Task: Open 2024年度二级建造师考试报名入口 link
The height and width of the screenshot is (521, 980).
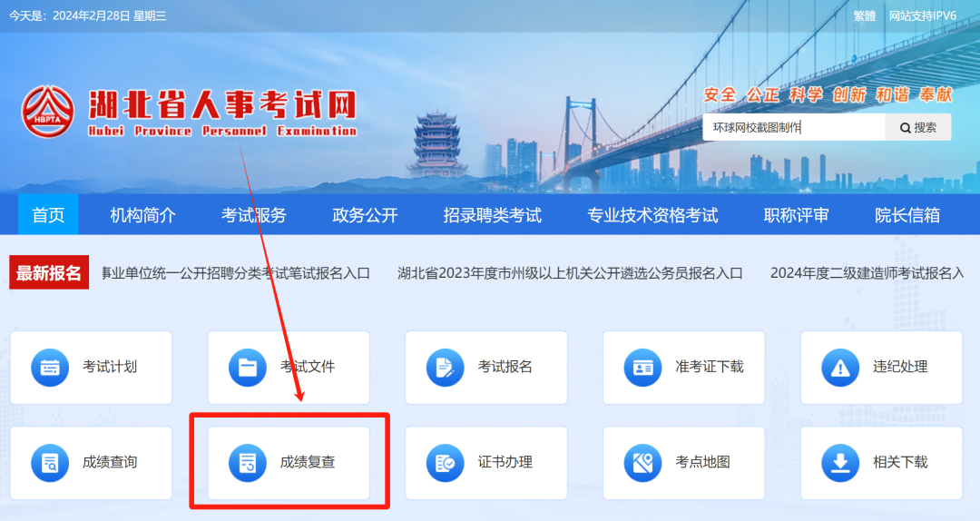Action: (867, 273)
